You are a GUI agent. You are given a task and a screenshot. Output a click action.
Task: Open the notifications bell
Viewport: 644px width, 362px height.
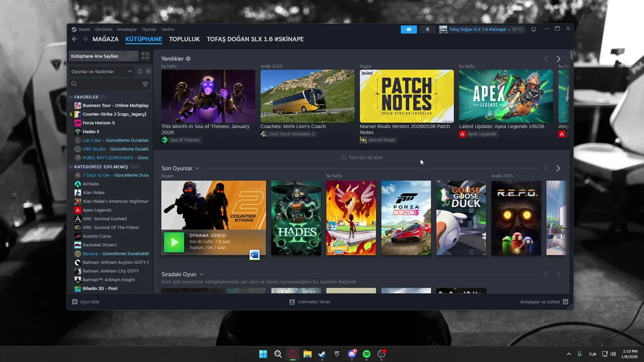pyautogui.click(x=428, y=29)
